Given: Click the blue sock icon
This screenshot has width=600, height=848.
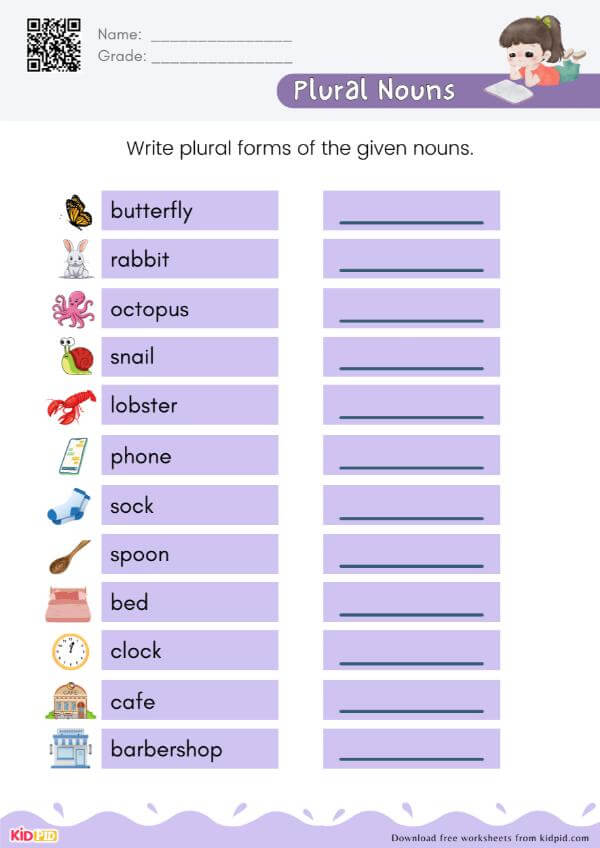Looking at the screenshot, I should coord(68,506).
